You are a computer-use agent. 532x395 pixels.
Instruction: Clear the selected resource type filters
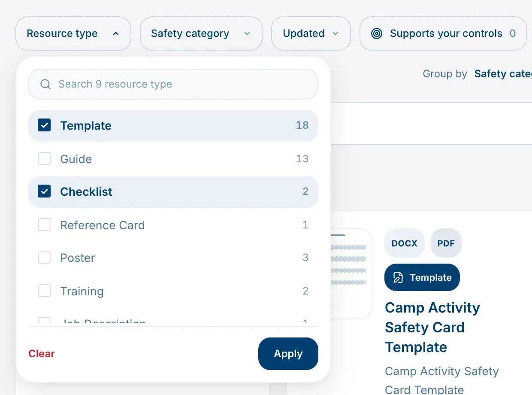pyautogui.click(x=42, y=354)
